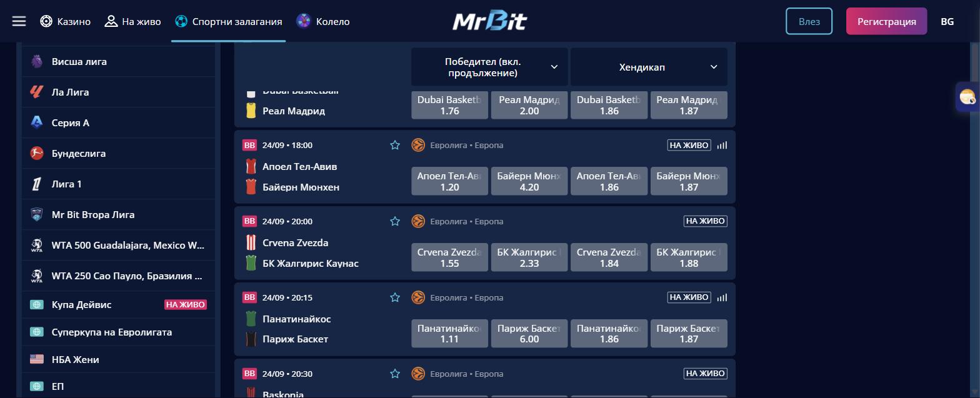Bet БК Жалгирис winner at 2.33
Image resolution: width=980 pixels, height=398 pixels.
(529, 257)
